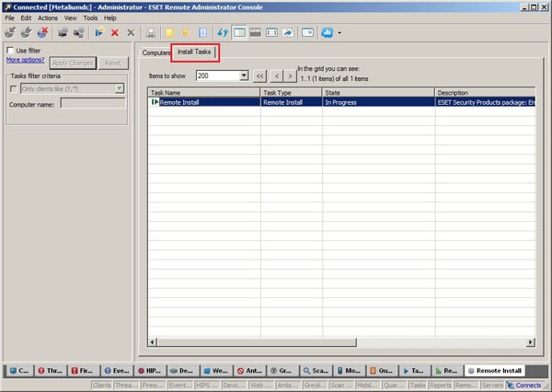The width and height of the screenshot is (552, 392).
Task: Open the dropdown arrow beside the chart icon
Action: point(339,33)
